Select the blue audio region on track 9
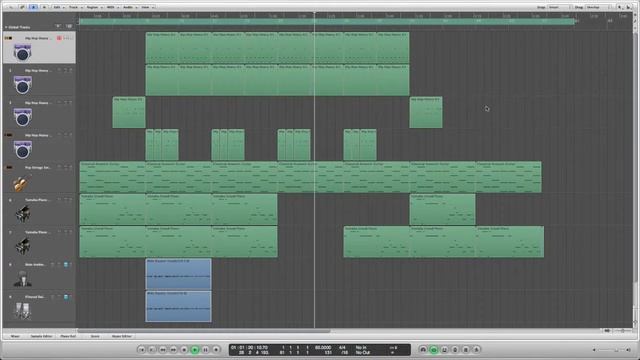Image resolution: width=640 pixels, height=360 pixels. 178,306
